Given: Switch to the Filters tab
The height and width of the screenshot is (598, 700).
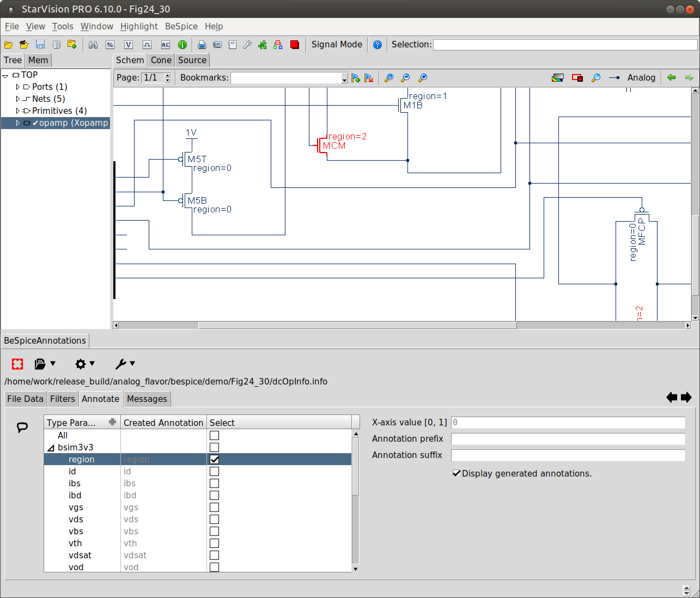Looking at the screenshot, I should click(63, 399).
